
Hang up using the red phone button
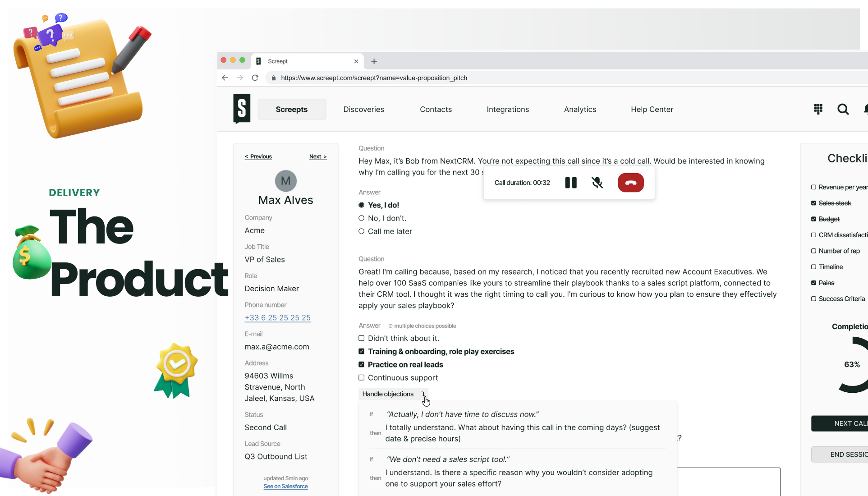pyautogui.click(x=630, y=183)
